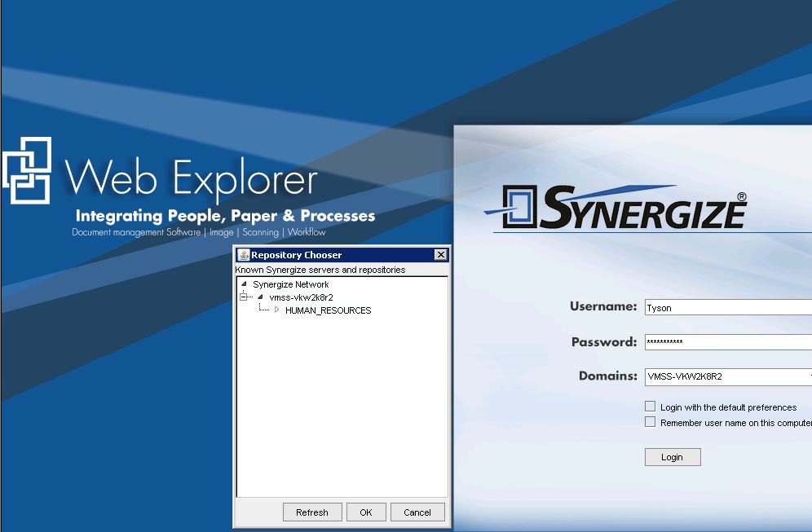Collapse the vmss-vkw2k8r2 server node

tap(261, 297)
